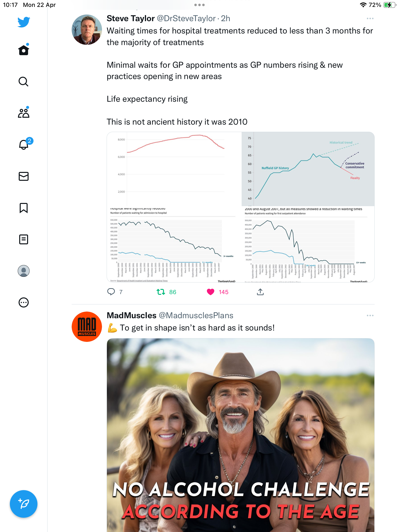This screenshot has width=399, height=532.
Task: Toggle retweet on Steve Taylor's tweet
Action: (161, 292)
